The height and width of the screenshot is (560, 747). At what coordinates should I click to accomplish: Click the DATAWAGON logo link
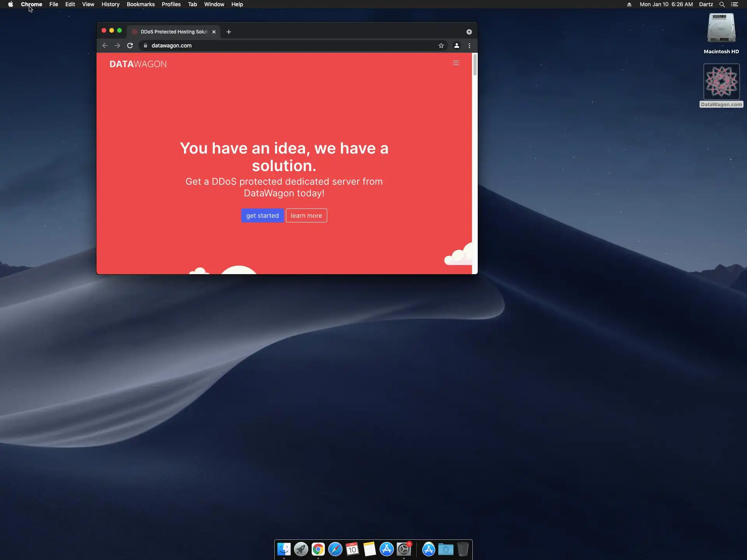click(x=138, y=64)
